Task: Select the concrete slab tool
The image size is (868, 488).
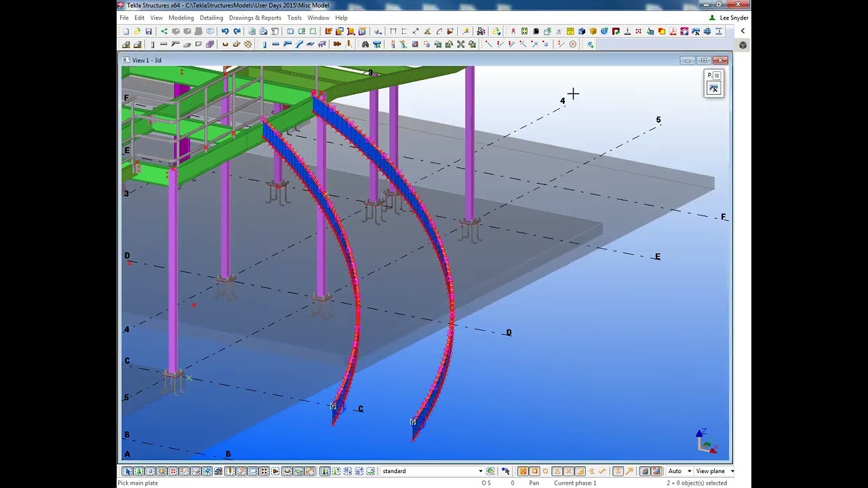Action: click(187, 44)
